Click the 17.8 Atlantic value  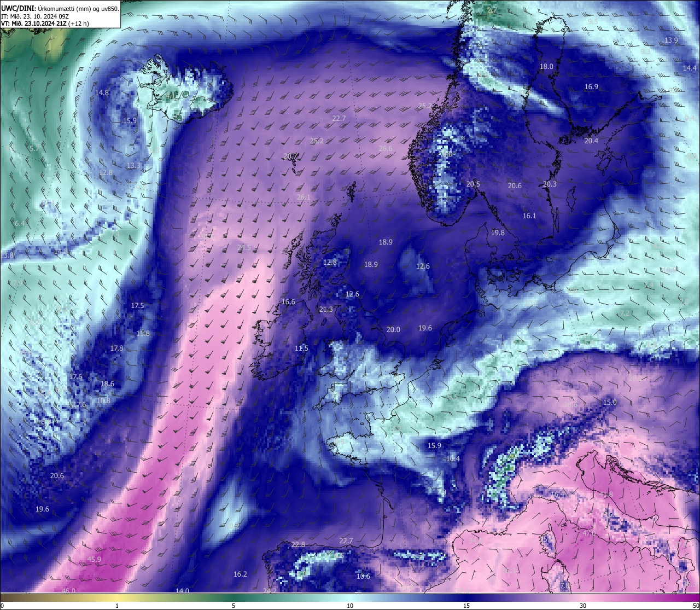116,348
